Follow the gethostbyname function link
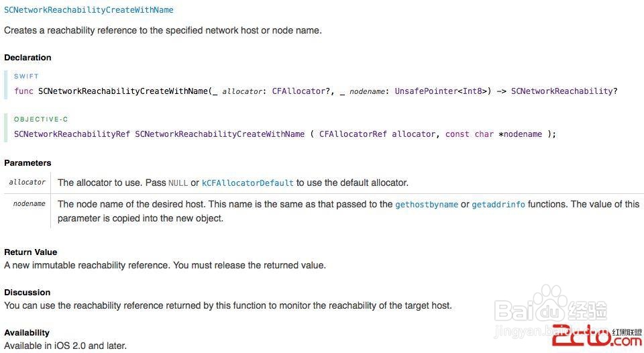The width and height of the screenshot is (644, 353). [427, 204]
